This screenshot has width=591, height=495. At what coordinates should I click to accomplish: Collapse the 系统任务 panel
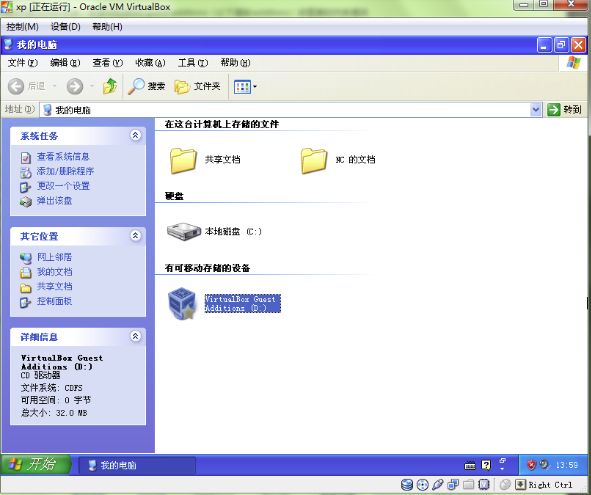[135, 135]
